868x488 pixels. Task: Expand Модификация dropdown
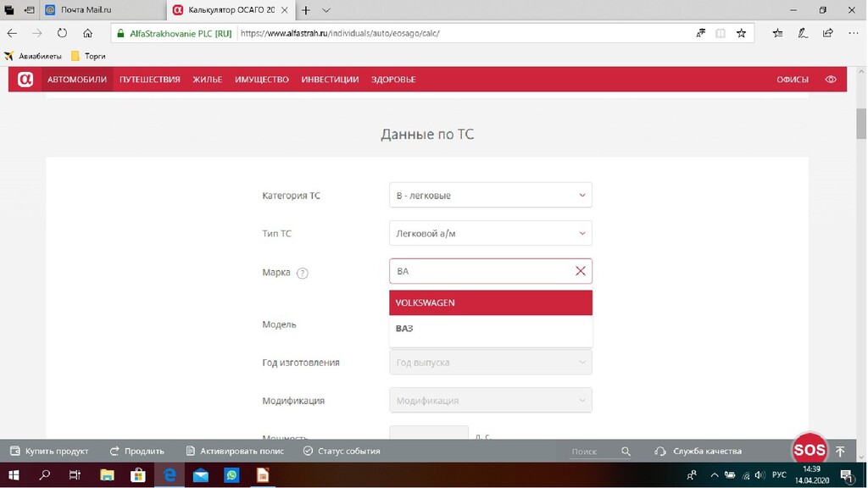491,400
